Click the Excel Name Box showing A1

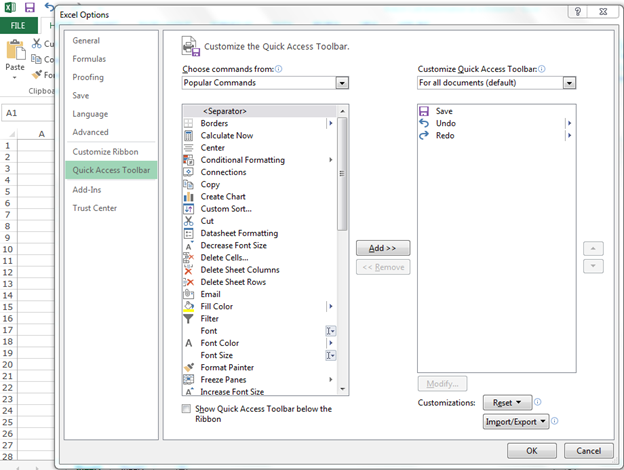[x=28, y=113]
